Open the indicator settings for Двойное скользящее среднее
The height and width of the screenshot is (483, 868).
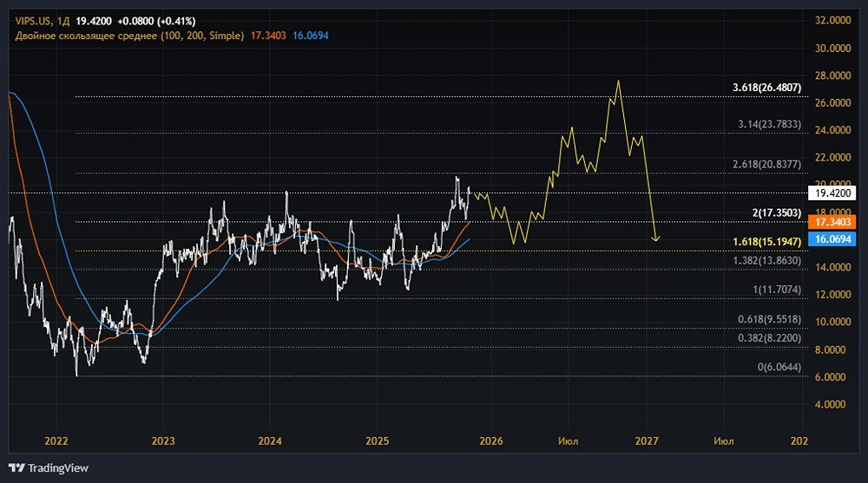129,35
